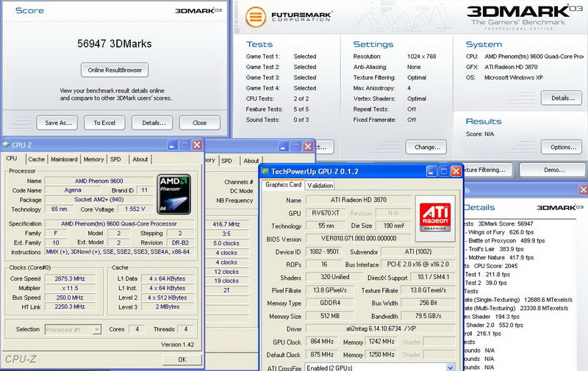
Task: Click Mother Nature 417.9 fps result
Action: click(501, 258)
